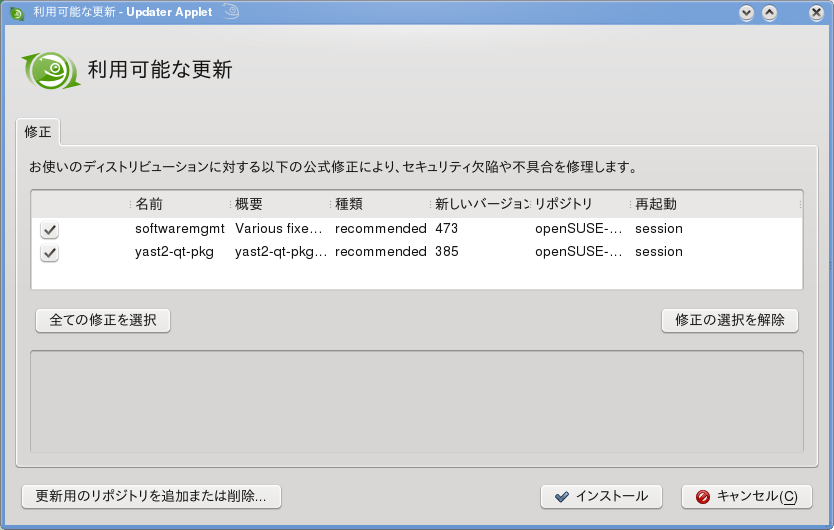Image resolution: width=834 pixels, height=530 pixels.
Task: Switch to the 修正 tab
Action: [x=38, y=131]
